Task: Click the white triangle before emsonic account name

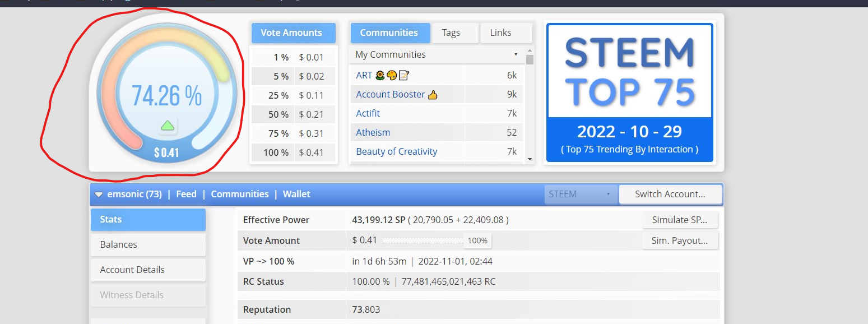Action: click(99, 195)
